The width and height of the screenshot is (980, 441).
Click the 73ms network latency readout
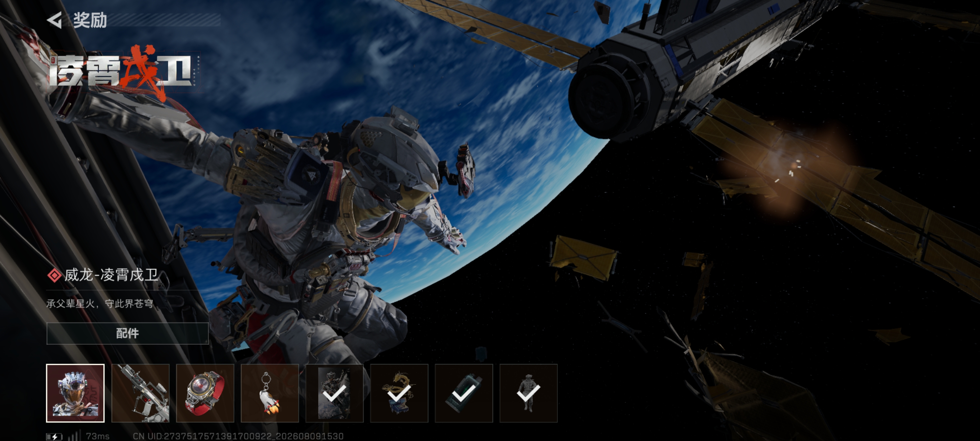[98, 436]
